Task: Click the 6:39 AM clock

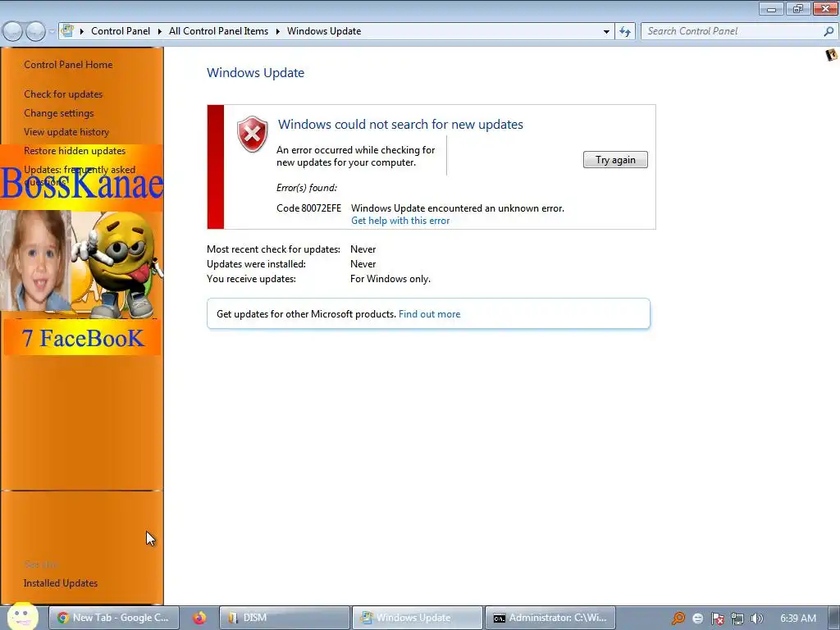Action: pos(797,618)
